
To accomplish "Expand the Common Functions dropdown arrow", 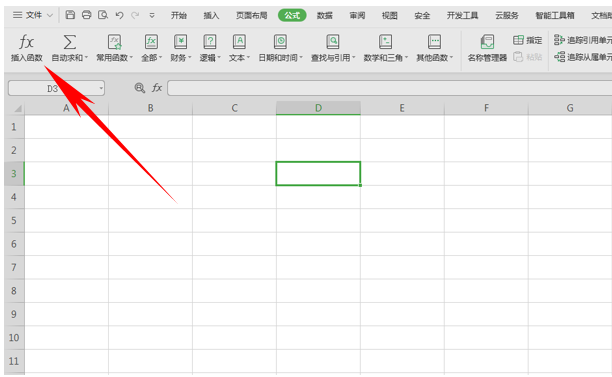I will point(131,58).
